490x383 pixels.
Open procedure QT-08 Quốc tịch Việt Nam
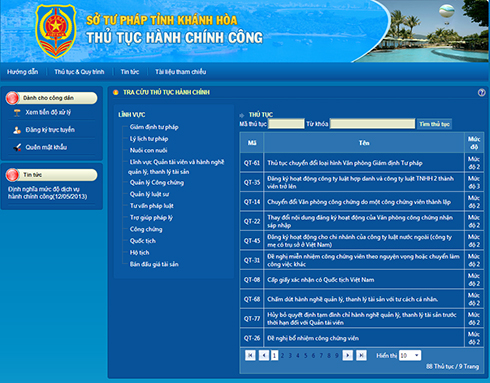tap(321, 280)
